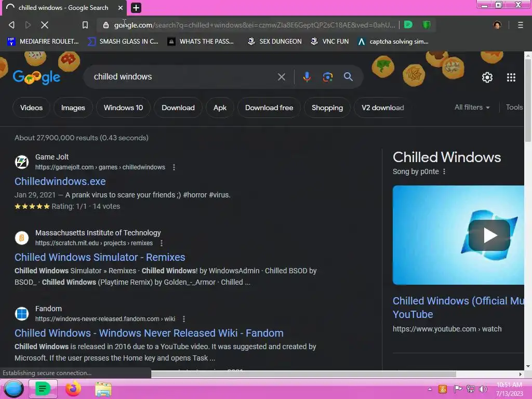Open the browser profile avatar
This screenshot has width=532, height=399.
coord(497,25)
